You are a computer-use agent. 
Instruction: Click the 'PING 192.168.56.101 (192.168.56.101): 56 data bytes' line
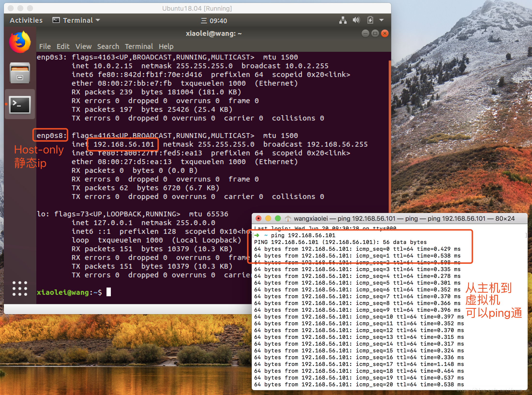point(340,242)
